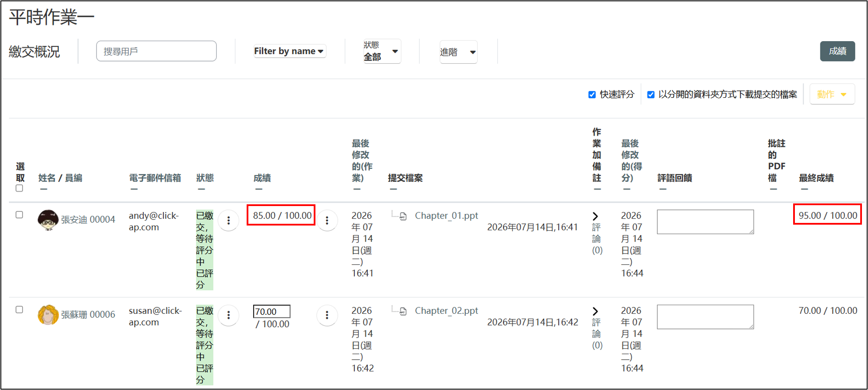This screenshot has width=868, height=390.
Task: Open status kebab menu for 張安迪
Action: pos(228,221)
